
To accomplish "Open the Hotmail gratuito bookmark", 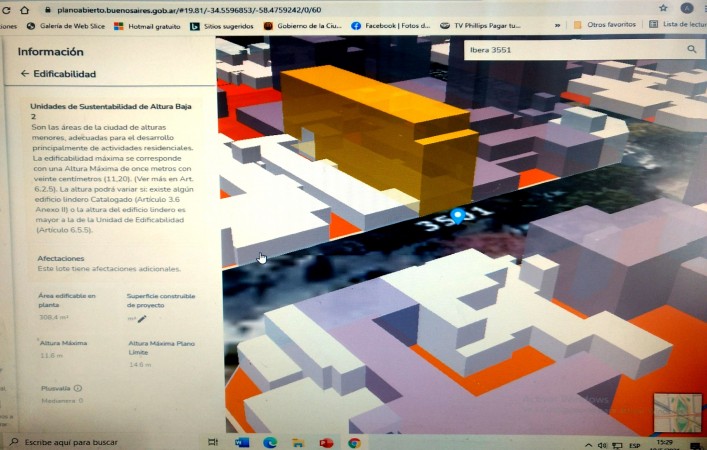I will point(147,24).
